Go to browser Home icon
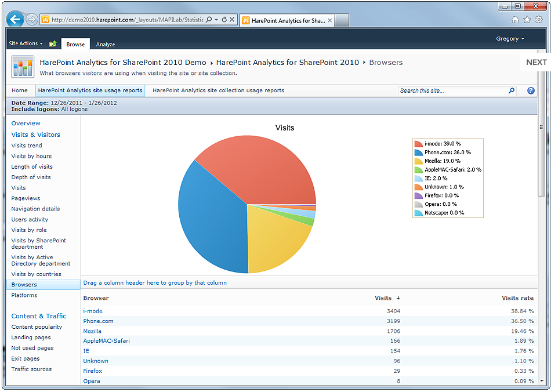 (x=516, y=20)
